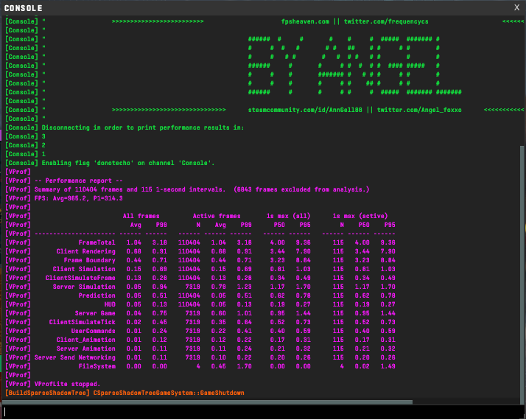Click the FileSystem 1s max active P95 value 1.49

388,366
